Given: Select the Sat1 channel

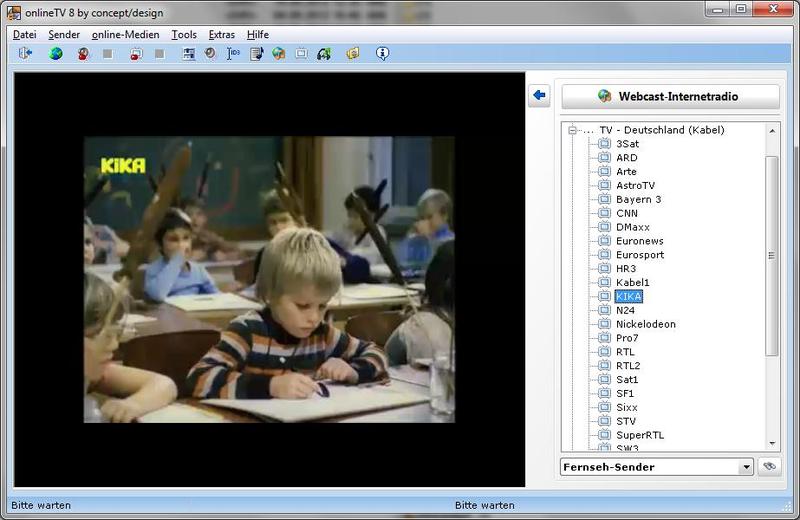Looking at the screenshot, I should [x=627, y=380].
